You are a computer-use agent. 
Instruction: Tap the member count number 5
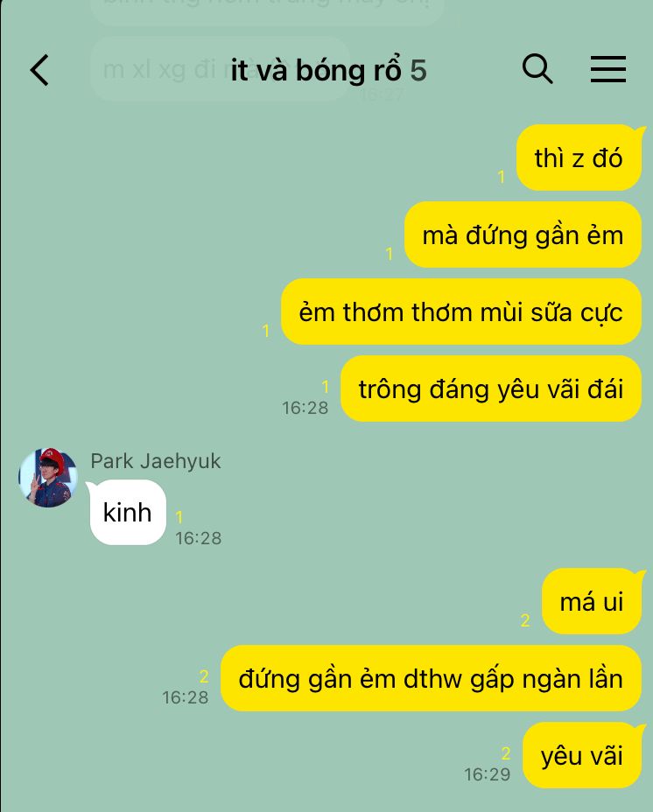[418, 70]
